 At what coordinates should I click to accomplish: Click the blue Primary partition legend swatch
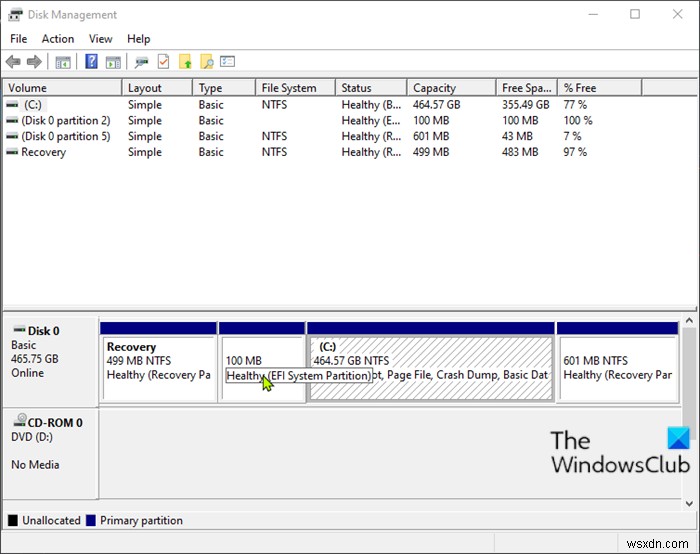point(91,521)
